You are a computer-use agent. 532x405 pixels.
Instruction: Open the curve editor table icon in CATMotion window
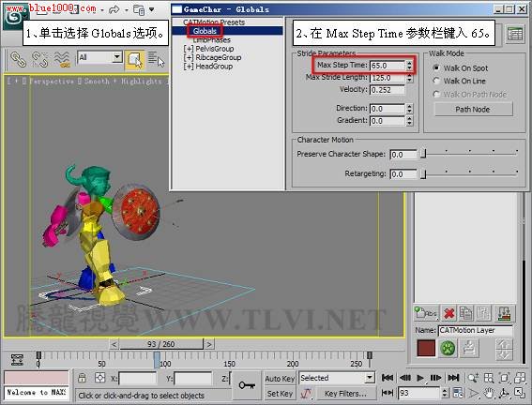pyautogui.click(x=515, y=34)
